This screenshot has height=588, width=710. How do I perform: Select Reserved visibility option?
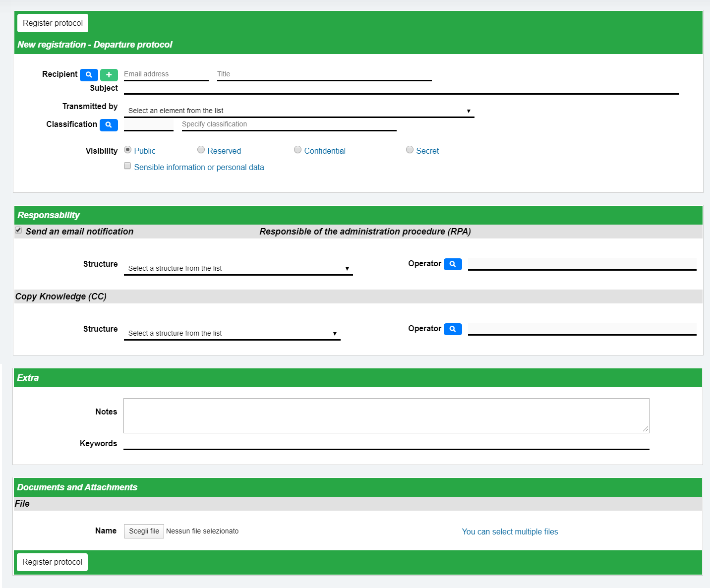coord(201,150)
